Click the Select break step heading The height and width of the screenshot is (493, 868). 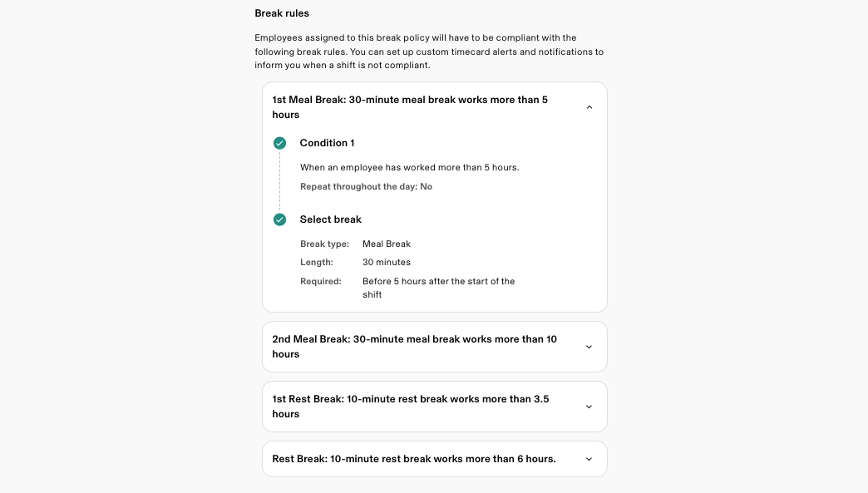coord(330,219)
